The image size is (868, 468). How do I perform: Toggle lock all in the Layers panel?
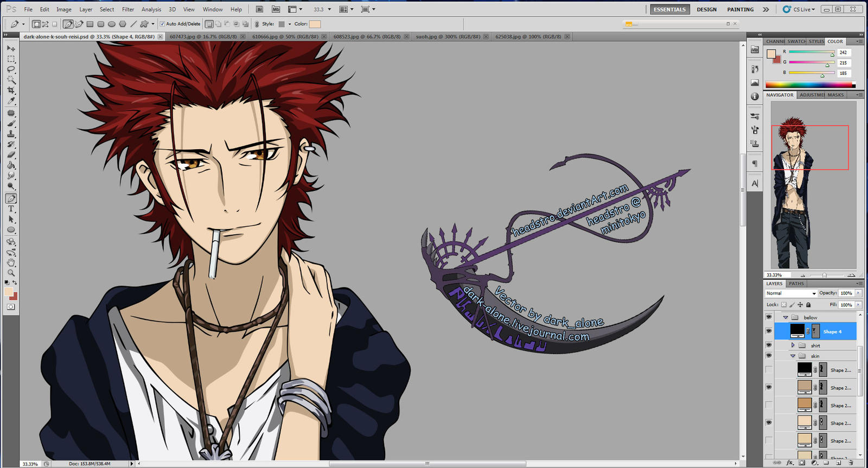point(808,305)
